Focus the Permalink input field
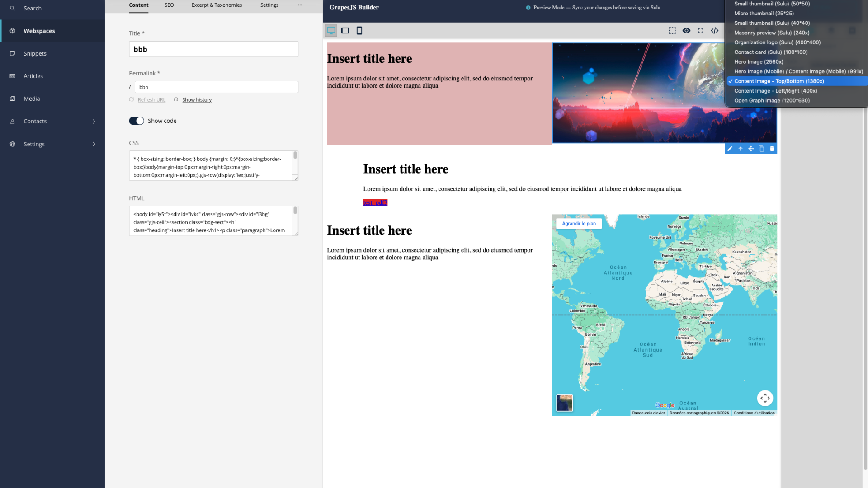The height and width of the screenshot is (488, 868). [216, 87]
